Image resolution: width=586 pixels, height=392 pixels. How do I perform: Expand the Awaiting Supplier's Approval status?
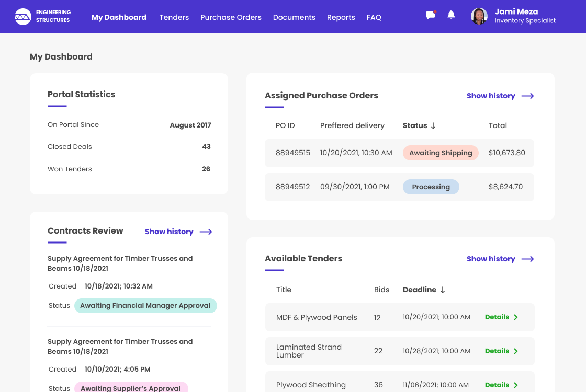click(x=131, y=387)
